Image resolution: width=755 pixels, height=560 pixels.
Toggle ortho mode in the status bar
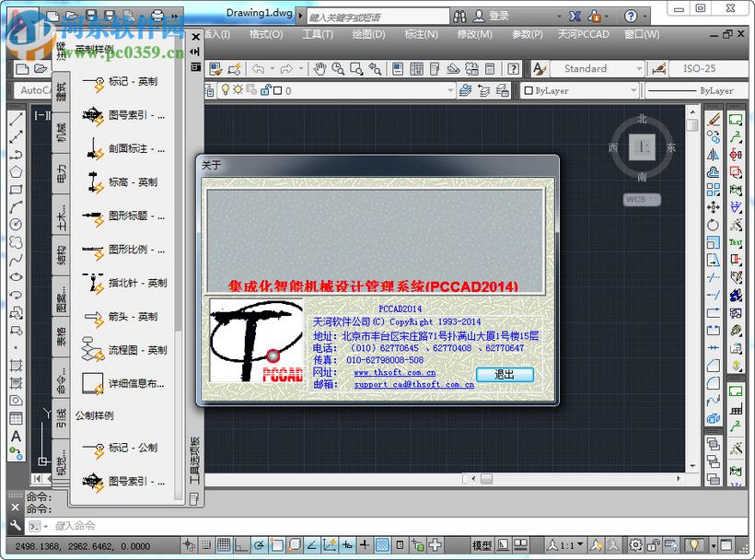242,547
